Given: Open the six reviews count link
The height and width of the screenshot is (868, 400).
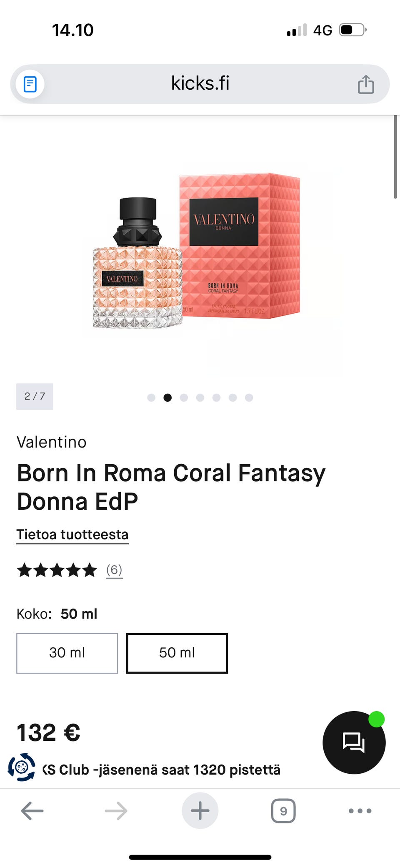Looking at the screenshot, I should tap(114, 570).
